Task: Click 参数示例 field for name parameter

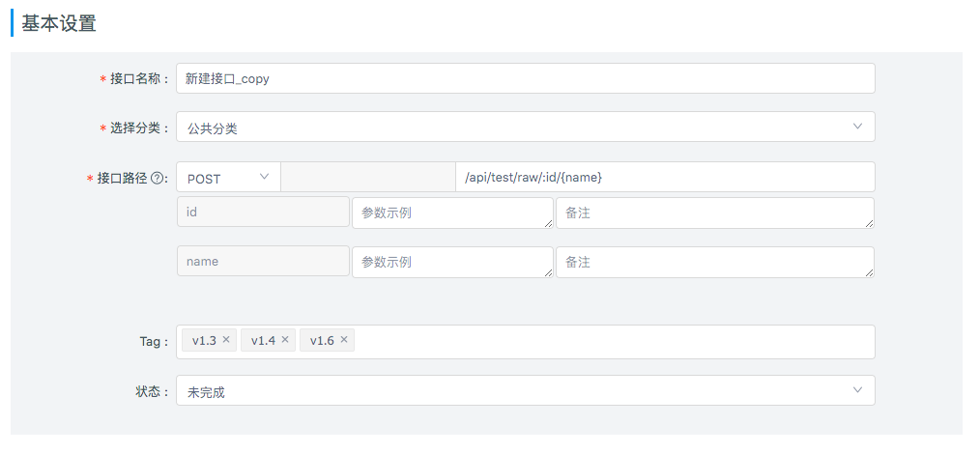Action: click(451, 262)
